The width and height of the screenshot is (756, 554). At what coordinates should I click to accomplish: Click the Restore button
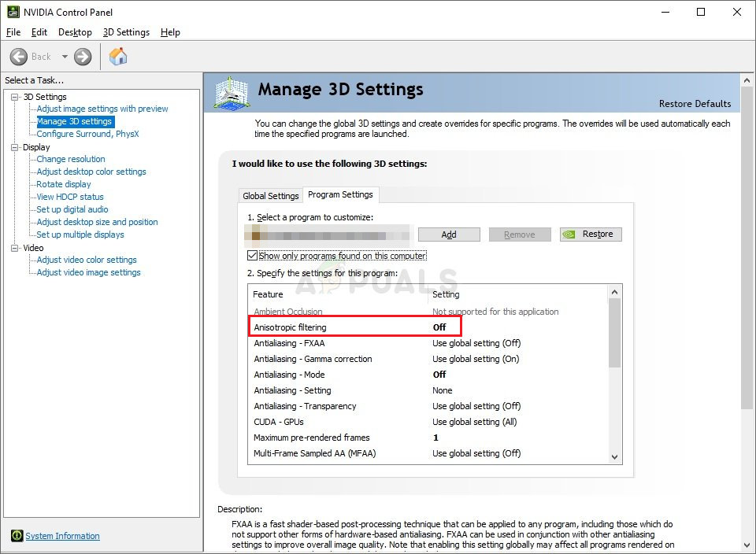591,235
